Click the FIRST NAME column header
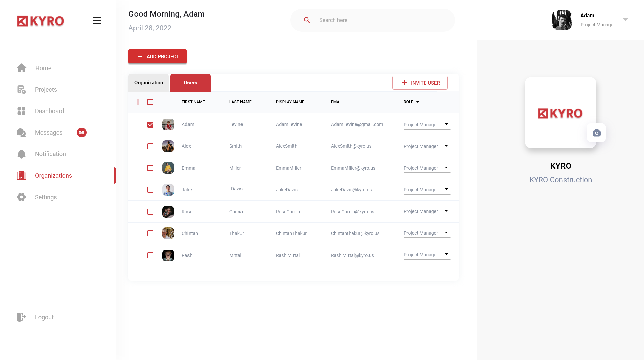 click(x=193, y=102)
